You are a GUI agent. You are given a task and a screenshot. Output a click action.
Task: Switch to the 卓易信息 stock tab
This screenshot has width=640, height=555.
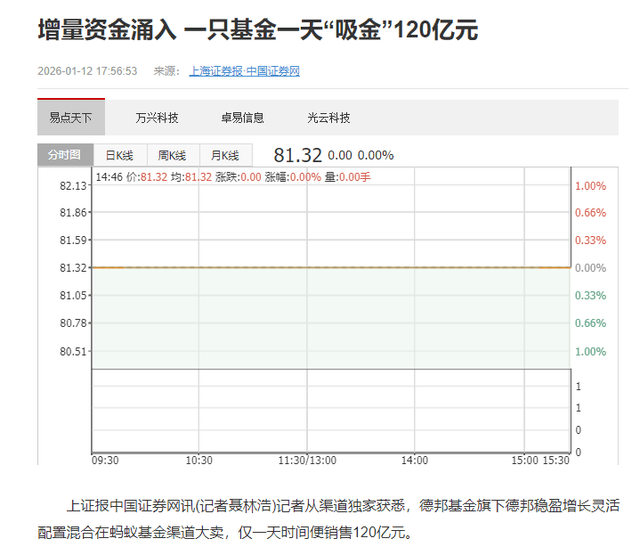(x=243, y=118)
